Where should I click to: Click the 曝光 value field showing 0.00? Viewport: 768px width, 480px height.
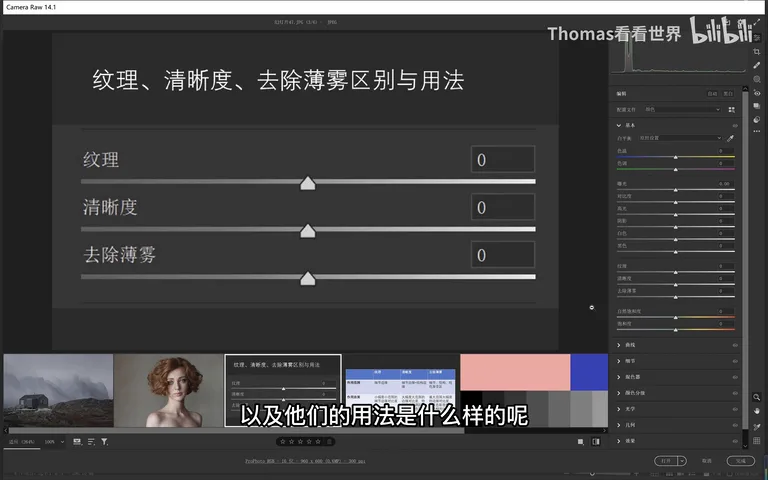click(725, 184)
